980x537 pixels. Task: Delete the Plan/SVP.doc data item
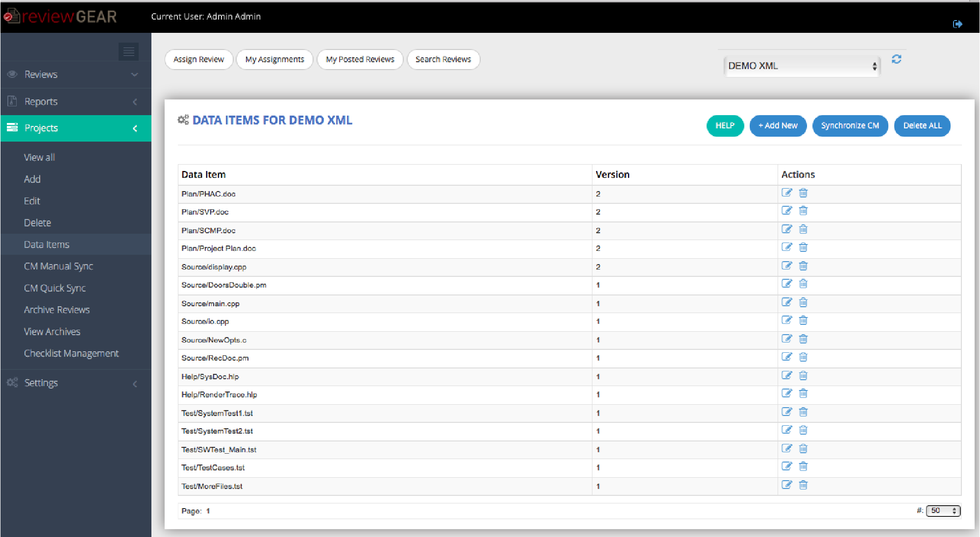pyautogui.click(x=803, y=211)
